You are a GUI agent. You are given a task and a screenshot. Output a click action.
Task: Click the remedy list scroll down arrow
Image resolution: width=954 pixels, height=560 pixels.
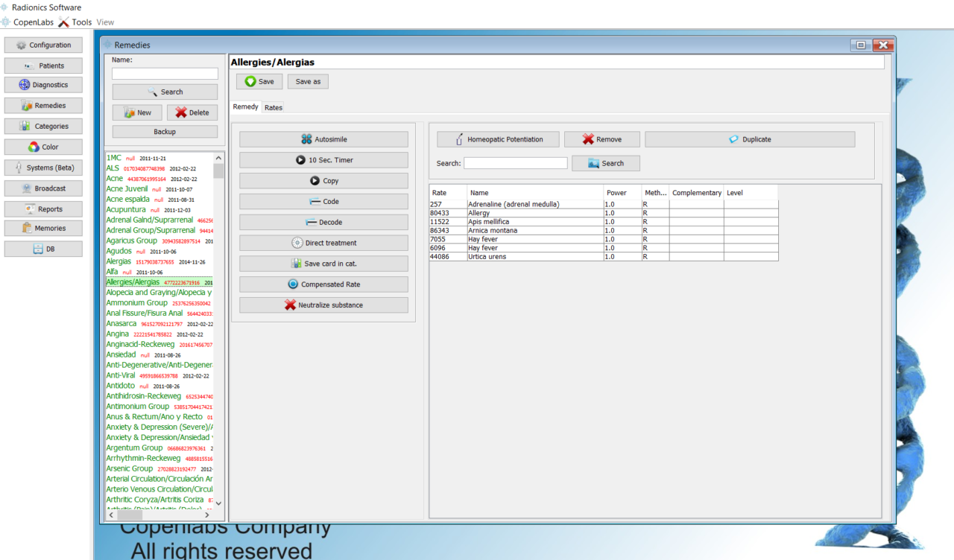218,503
